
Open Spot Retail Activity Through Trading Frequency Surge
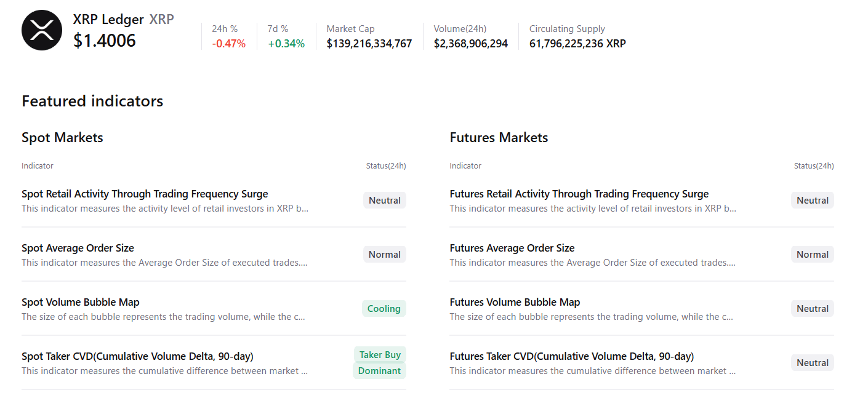pos(145,194)
